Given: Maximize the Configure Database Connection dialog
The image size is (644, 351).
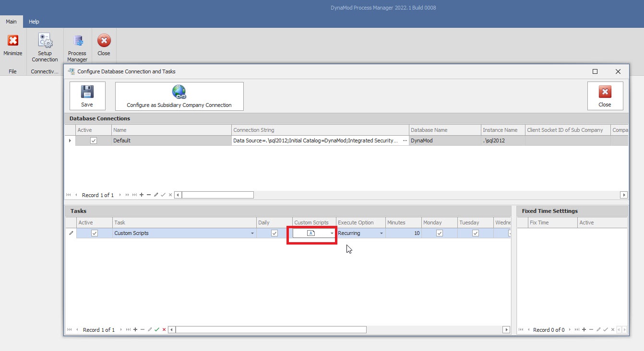Looking at the screenshot, I should pos(595,71).
